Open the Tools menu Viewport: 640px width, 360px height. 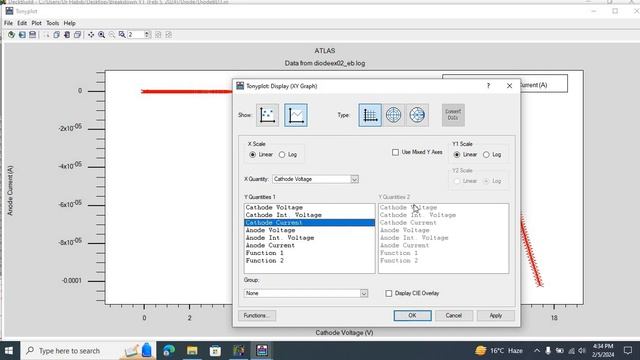point(52,23)
